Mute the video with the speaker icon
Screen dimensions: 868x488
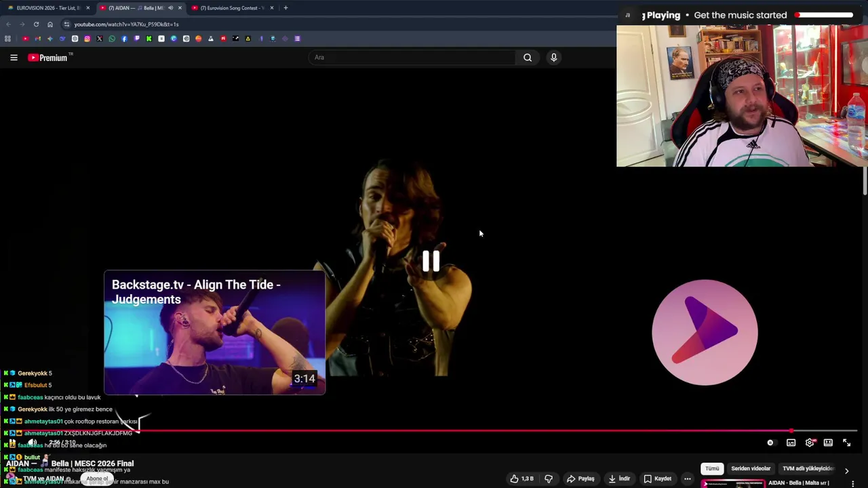click(31, 443)
